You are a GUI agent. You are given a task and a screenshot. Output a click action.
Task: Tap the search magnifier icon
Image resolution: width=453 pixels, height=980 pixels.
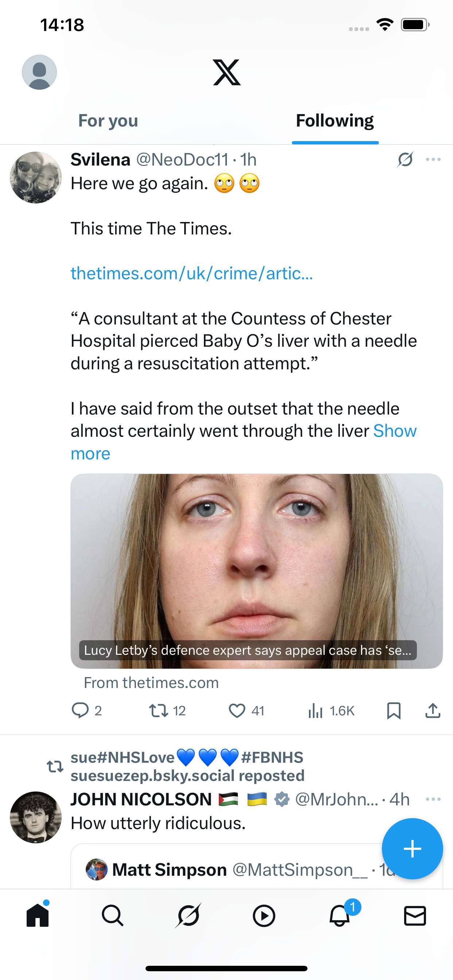(113, 915)
